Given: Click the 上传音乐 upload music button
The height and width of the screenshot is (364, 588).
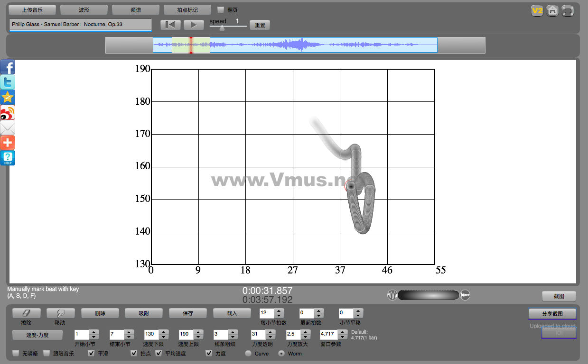Looking at the screenshot, I should click(32, 9).
